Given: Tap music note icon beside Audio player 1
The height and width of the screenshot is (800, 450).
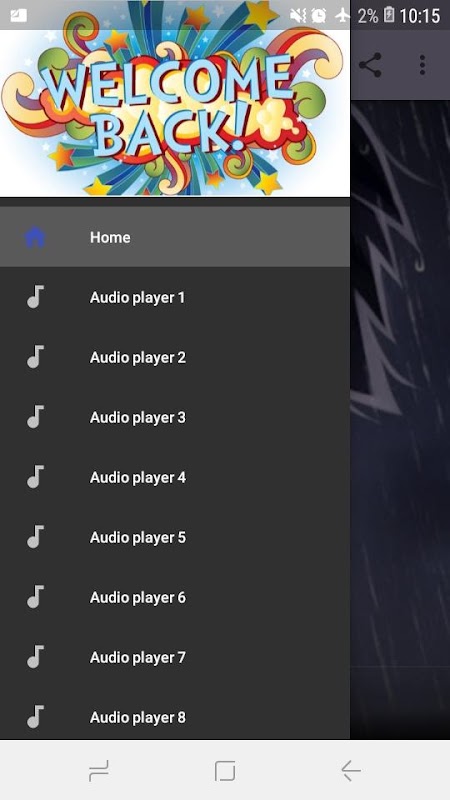Looking at the screenshot, I should (35, 297).
